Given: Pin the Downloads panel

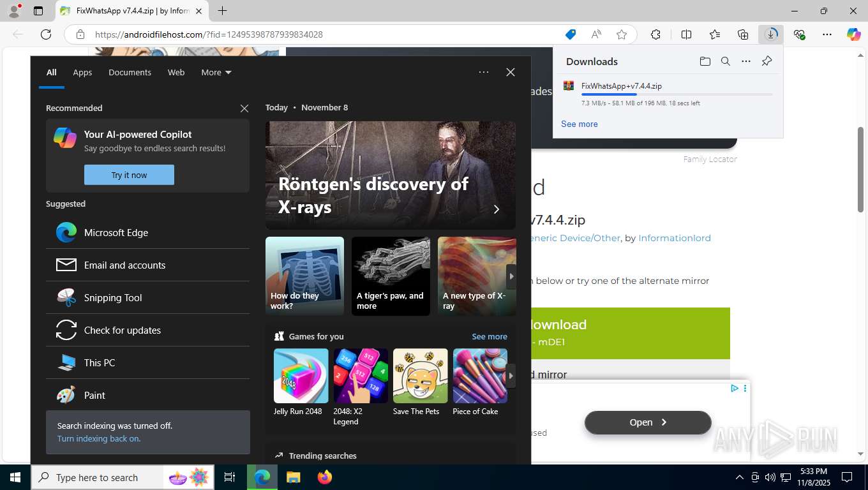Looking at the screenshot, I should pos(767,61).
